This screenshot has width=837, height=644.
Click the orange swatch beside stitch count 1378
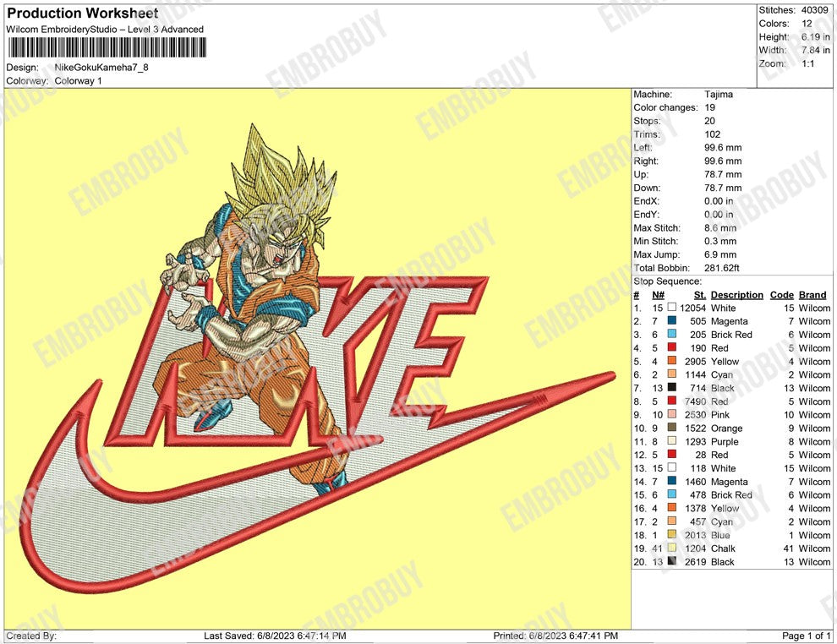tap(671, 507)
